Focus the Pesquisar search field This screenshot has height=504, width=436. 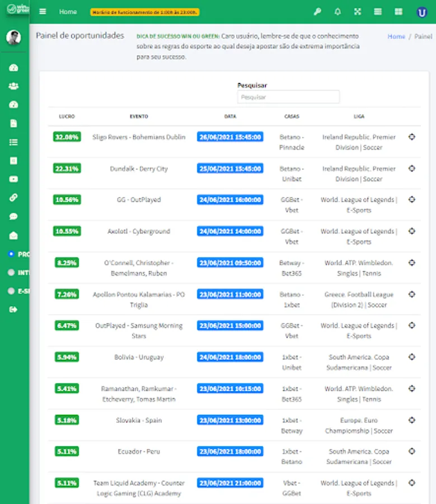(288, 97)
